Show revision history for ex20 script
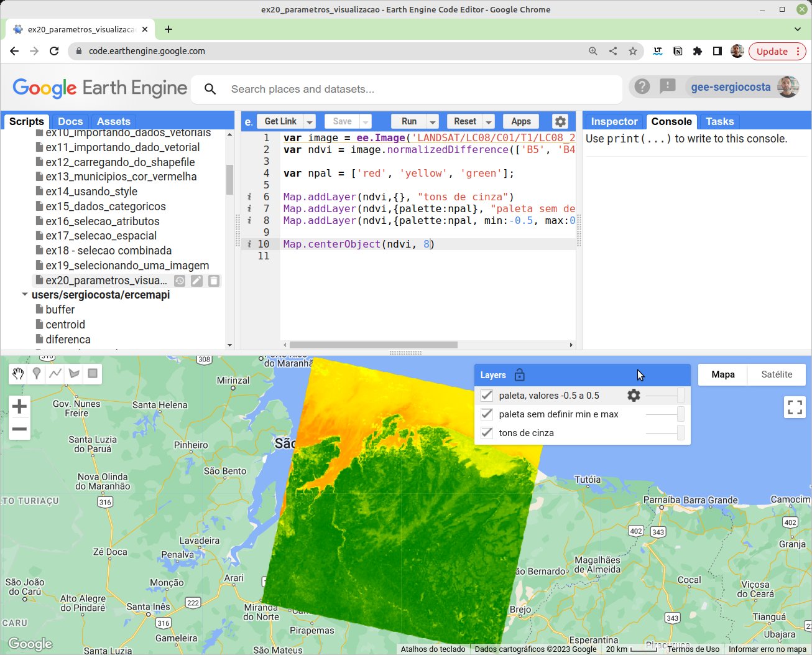The width and height of the screenshot is (812, 655). tap(180, 281)
